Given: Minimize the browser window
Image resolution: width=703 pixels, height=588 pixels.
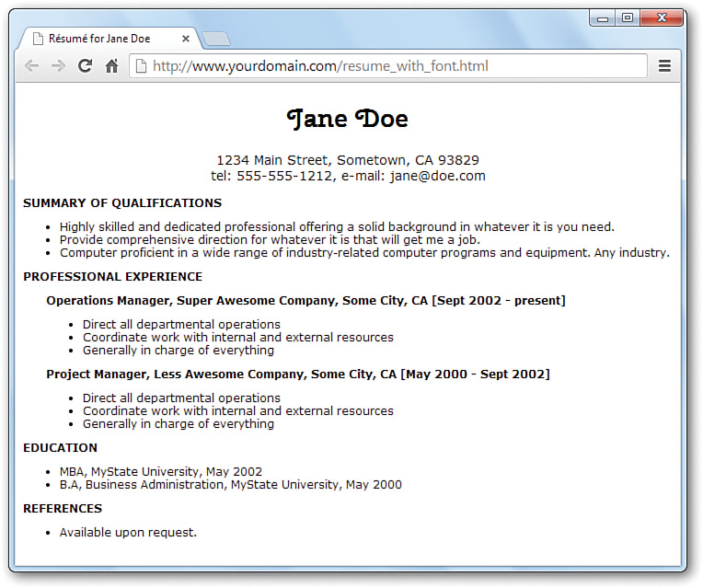Looking at the screenshot, I should coord(603,18).
